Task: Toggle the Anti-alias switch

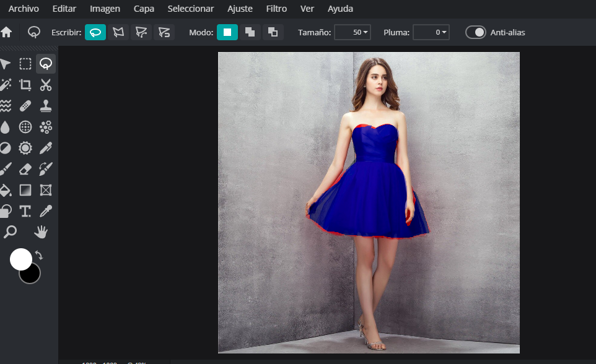Action: coord(476,32)
